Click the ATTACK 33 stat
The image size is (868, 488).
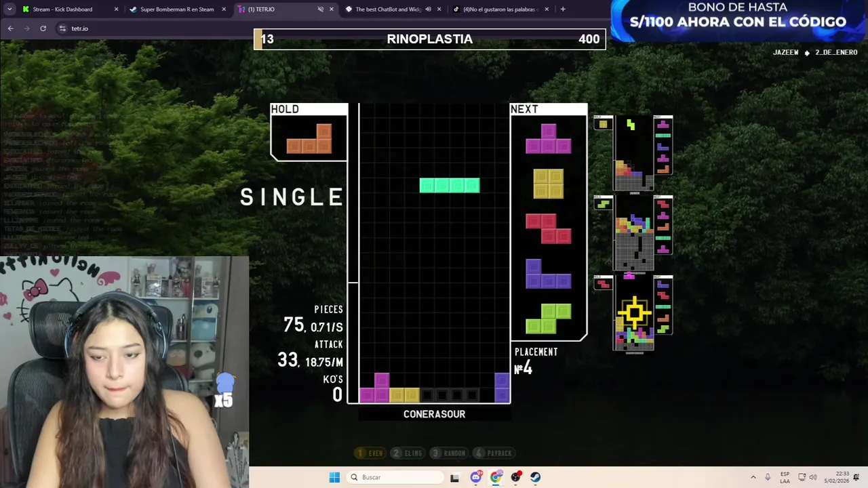[x=311, y=354]
